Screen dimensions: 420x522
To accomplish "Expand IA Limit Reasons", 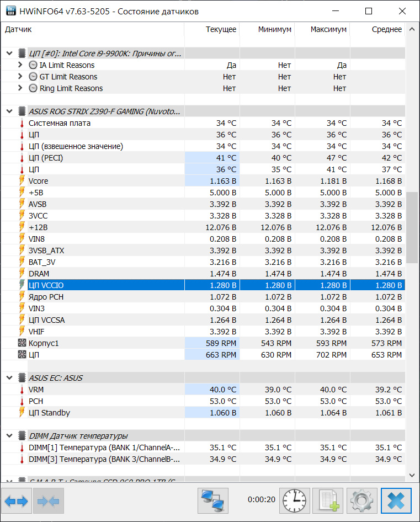I will click(20, 65).
